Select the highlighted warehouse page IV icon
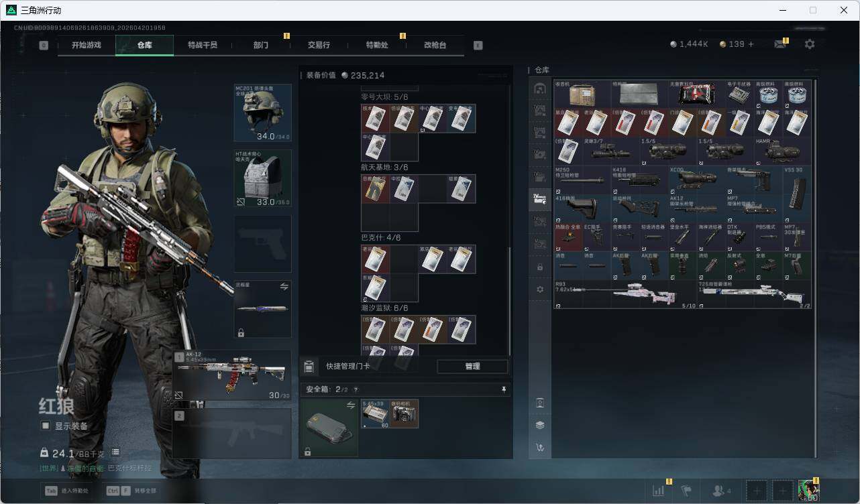Image resolution: width=860 pixels, height=504 pixels. 540,198
